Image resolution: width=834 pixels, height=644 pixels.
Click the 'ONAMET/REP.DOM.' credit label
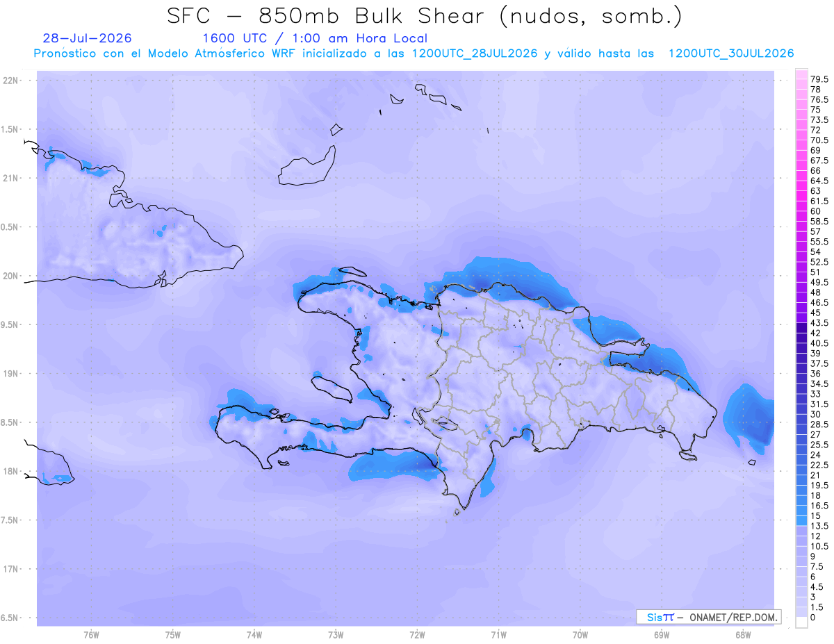pyautogui.click(x=733, y=617)
